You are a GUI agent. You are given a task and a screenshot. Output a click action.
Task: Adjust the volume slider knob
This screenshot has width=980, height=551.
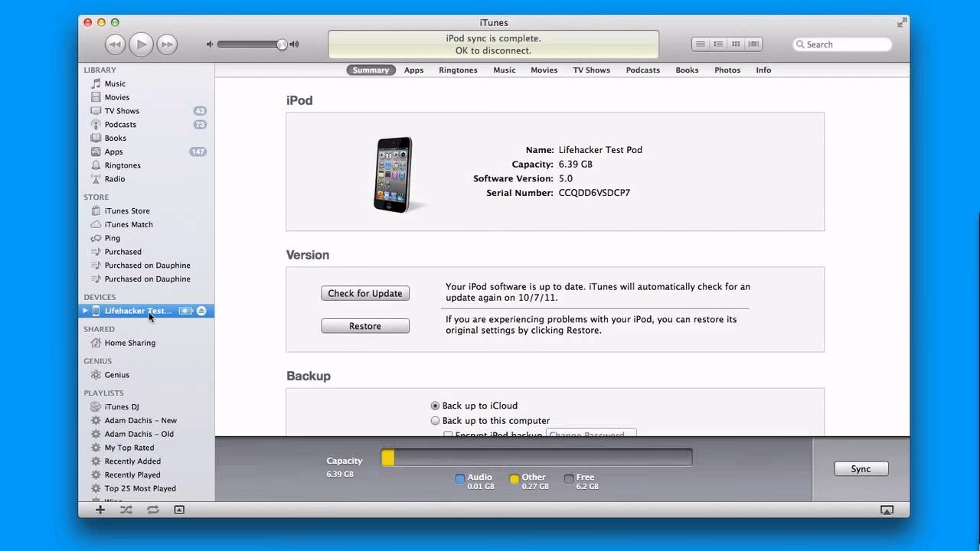tap(282, 44)
